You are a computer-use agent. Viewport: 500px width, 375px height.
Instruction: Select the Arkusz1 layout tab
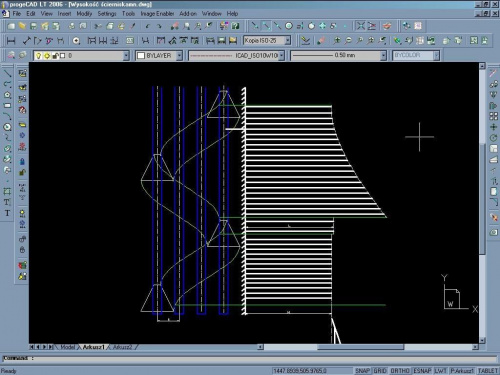tap(94, 347)
